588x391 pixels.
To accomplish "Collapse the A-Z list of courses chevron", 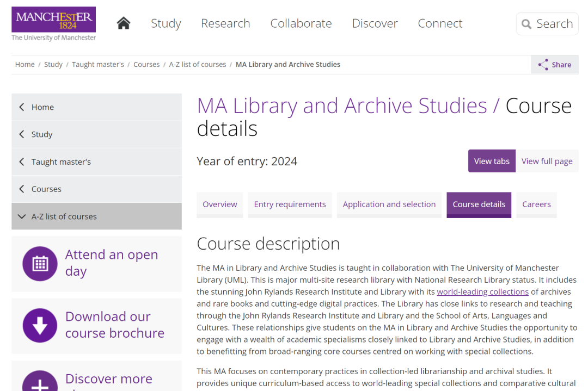I will tap(22, 216).
